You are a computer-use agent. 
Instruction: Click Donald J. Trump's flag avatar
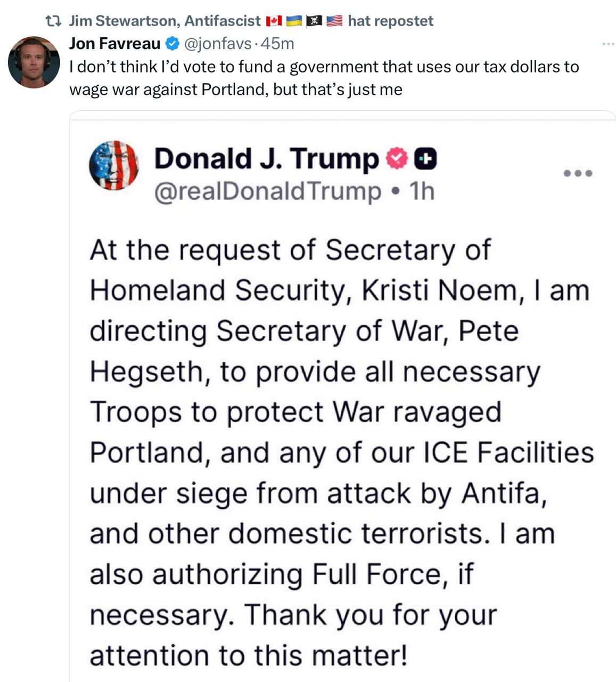[x=114, y=166]
